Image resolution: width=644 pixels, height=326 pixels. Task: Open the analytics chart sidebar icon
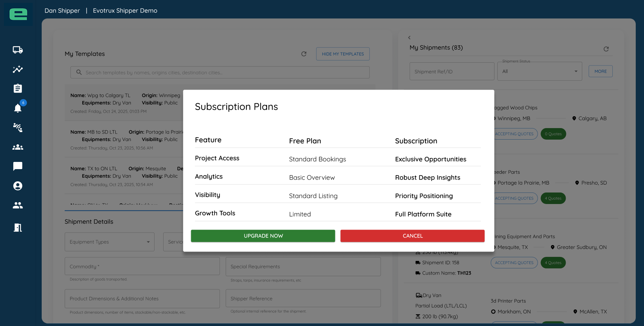click(x=18, y=69)
